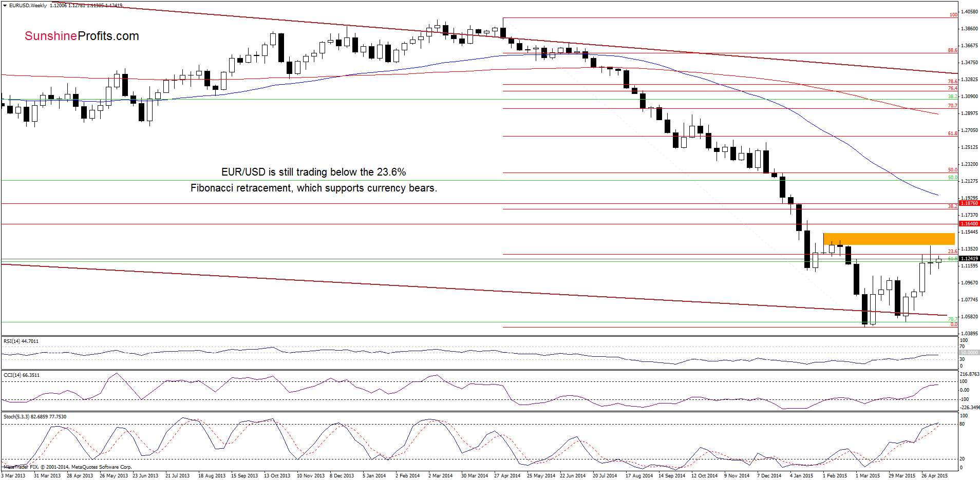Click the 1.25125 price axis value
The height and width of the screenshot is (480, 980).
[969, 147]
